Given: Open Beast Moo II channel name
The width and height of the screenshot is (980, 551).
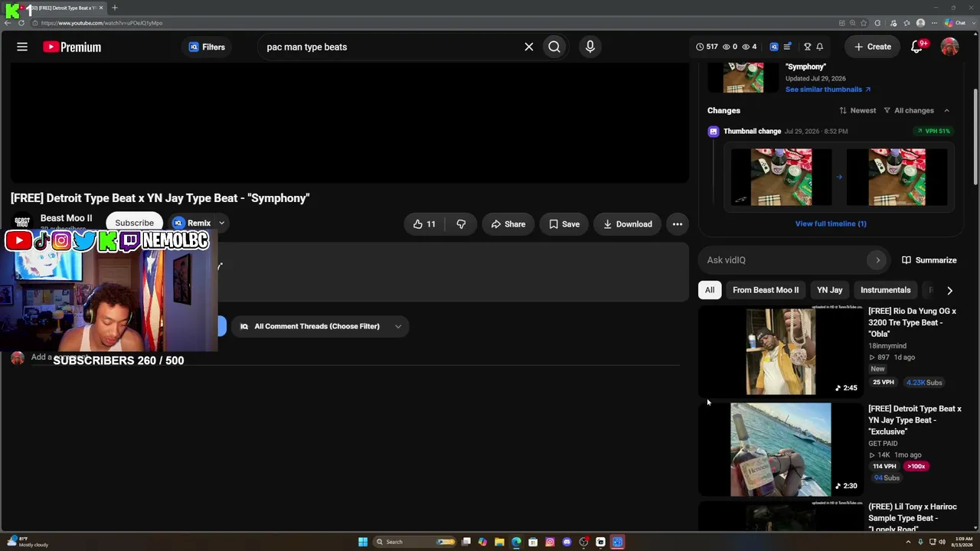Looking at the screenshot, I should tap(66, 218).
